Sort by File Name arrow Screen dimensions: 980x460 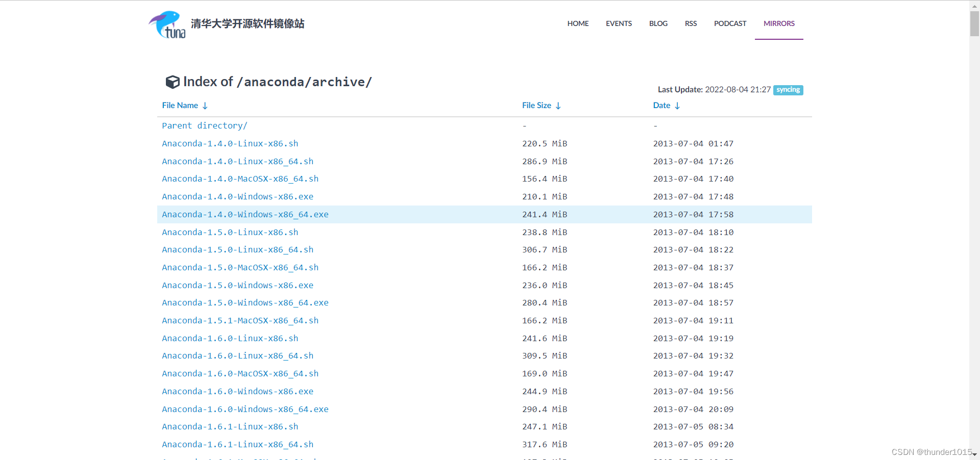pyautogui.click(x=205, y=106)
